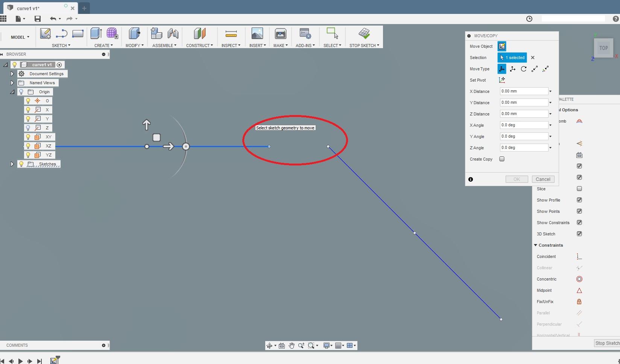The image size is (620, 364).
Task: Select the Rotate move type icon
Action: [x=524, y=69]
